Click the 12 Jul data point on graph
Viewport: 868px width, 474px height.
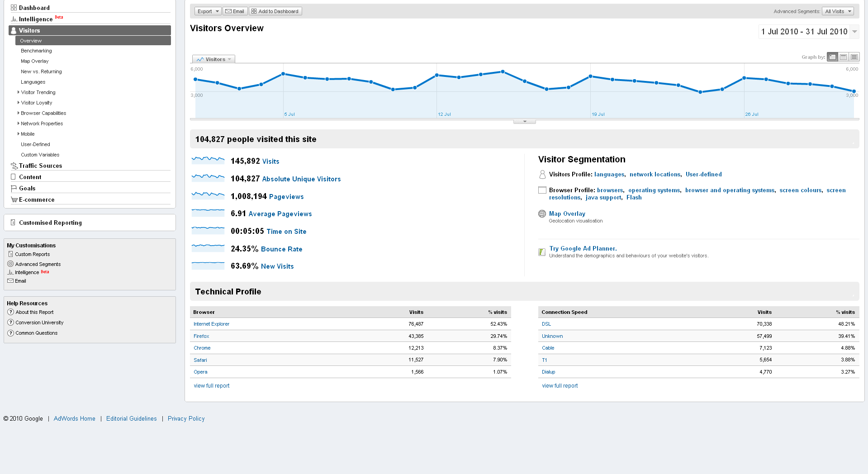coord(437,75)
